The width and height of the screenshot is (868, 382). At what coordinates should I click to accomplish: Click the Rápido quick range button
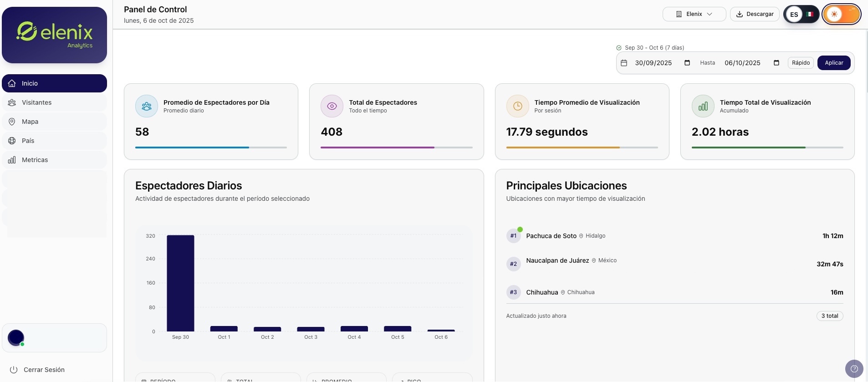(800, 63)
